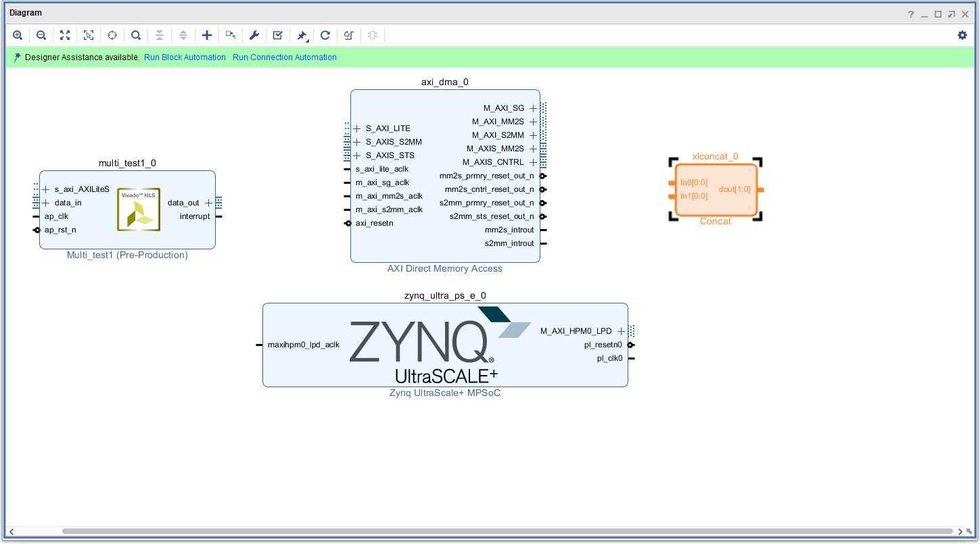The image size is (980, 544).
Task: Activate the Select Area tool
Action: 89,35
